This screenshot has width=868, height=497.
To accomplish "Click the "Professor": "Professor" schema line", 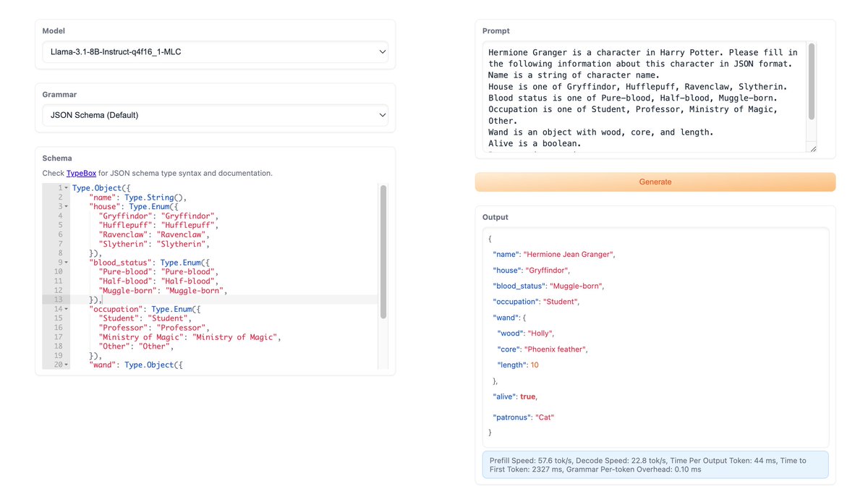I will point(154,328).
